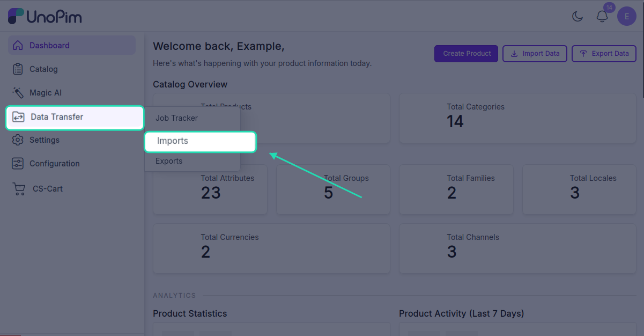Click Total Categories value 14
The width and height of the screenshot is (644, 336).
click(x=455, y=121)
